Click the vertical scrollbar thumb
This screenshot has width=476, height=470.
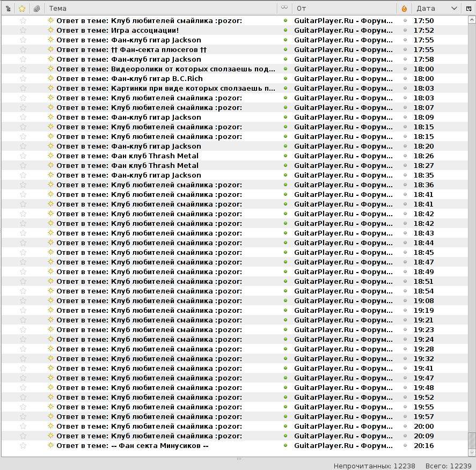pos(472,440)
